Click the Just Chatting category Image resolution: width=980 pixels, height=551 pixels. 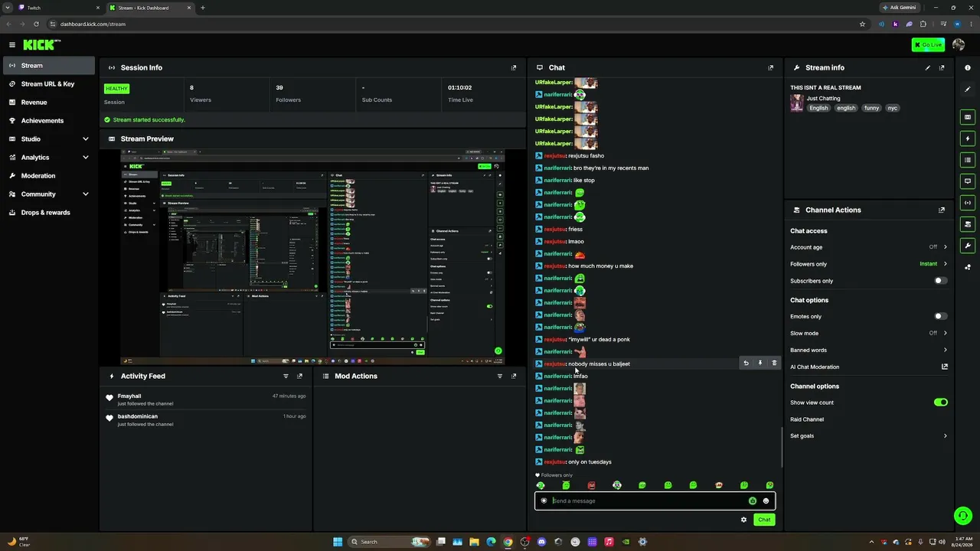click(823, 99)
